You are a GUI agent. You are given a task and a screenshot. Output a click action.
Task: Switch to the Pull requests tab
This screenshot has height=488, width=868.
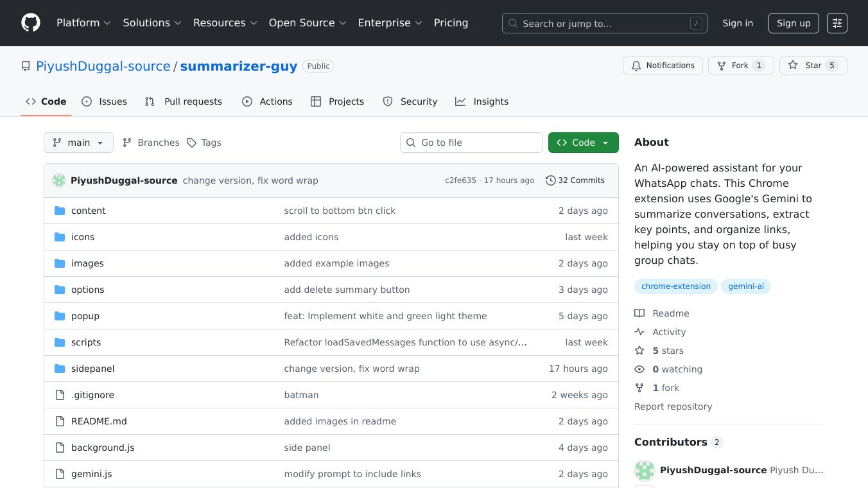[x=184, y=101]
